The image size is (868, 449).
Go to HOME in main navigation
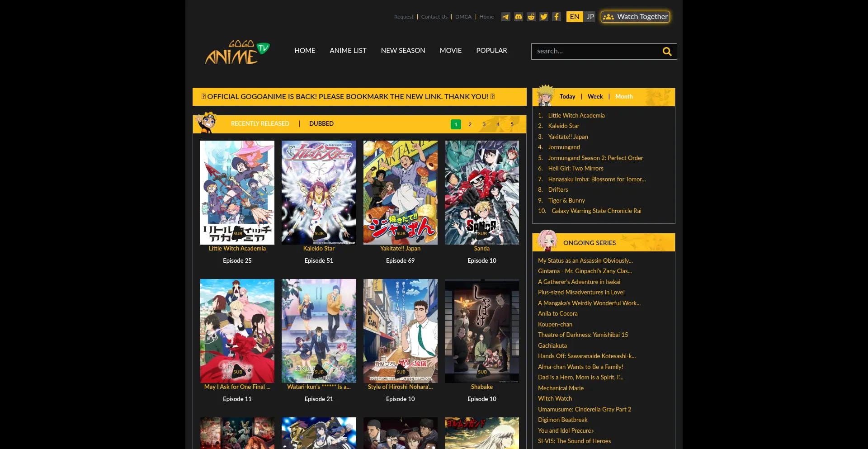coord(305,51)
